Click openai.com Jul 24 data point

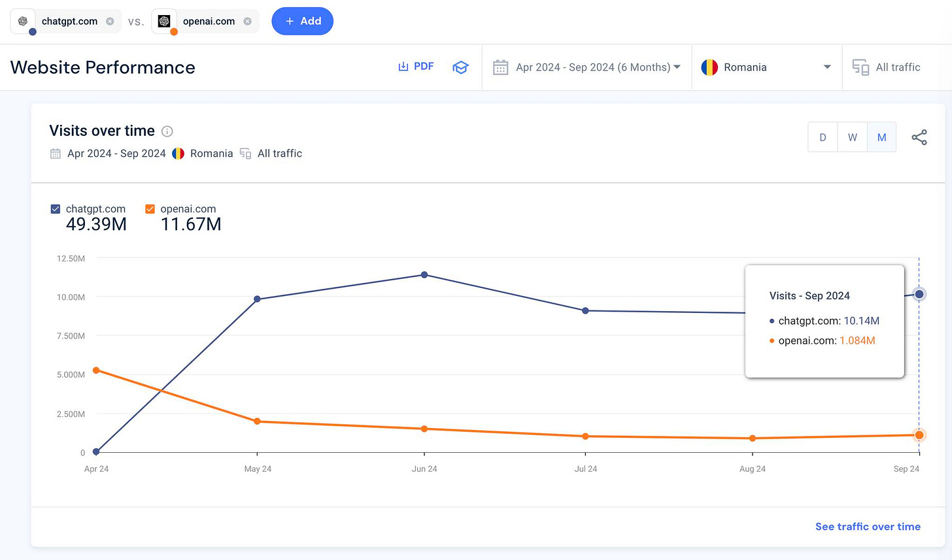[x=585, y=436]
